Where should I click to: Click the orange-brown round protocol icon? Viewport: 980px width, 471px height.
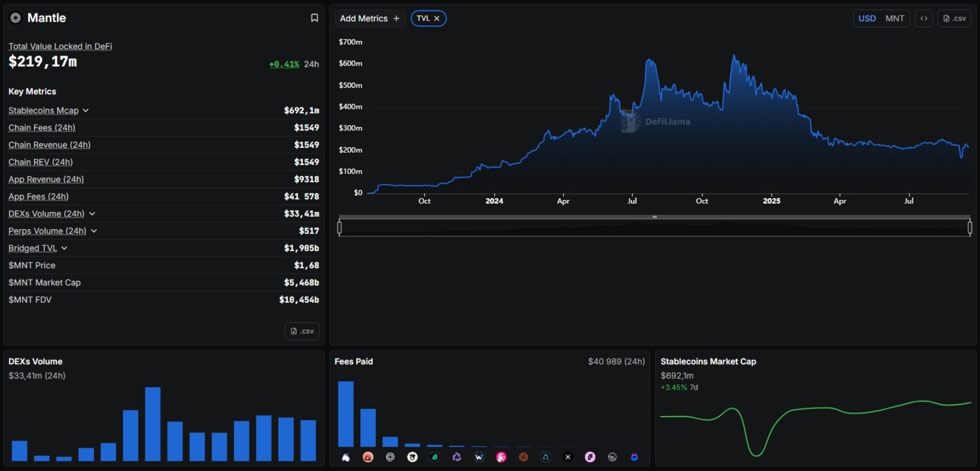pyautogui.click(x=523, y=457)
